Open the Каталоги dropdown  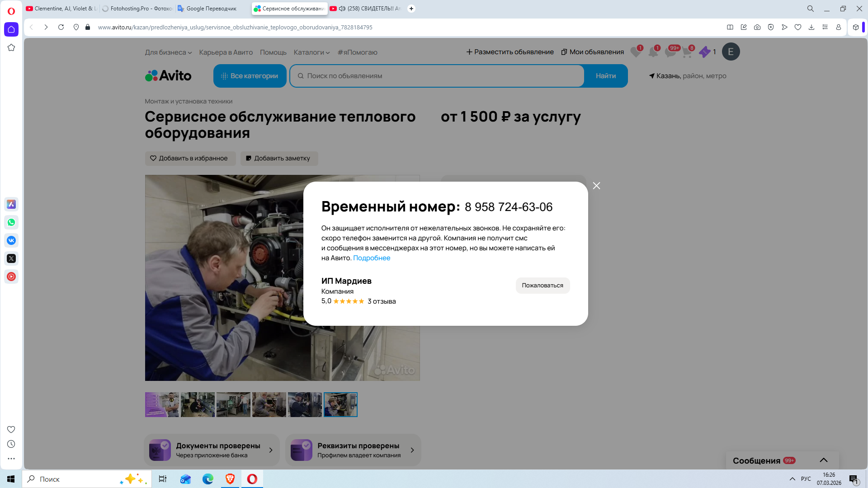(311, 52)
